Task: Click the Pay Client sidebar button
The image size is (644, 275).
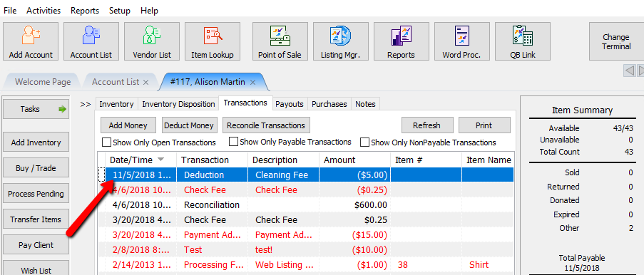Action: click(x=36, y=245)
